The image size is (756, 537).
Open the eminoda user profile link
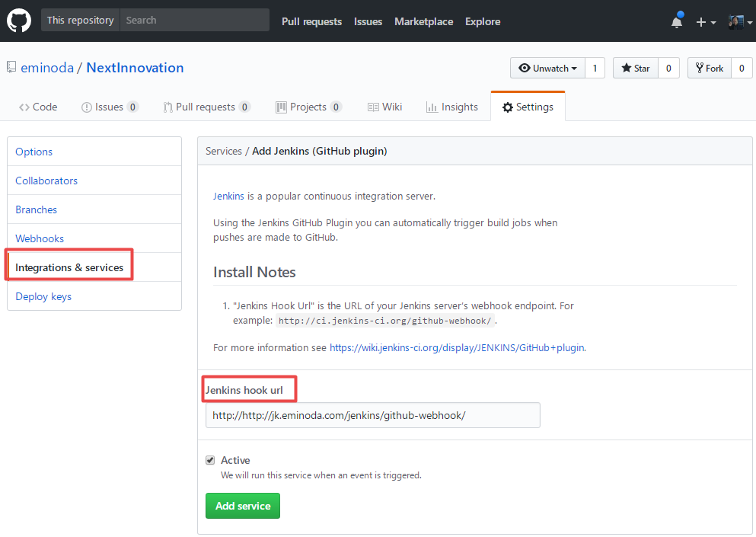(x=47, y=68)
